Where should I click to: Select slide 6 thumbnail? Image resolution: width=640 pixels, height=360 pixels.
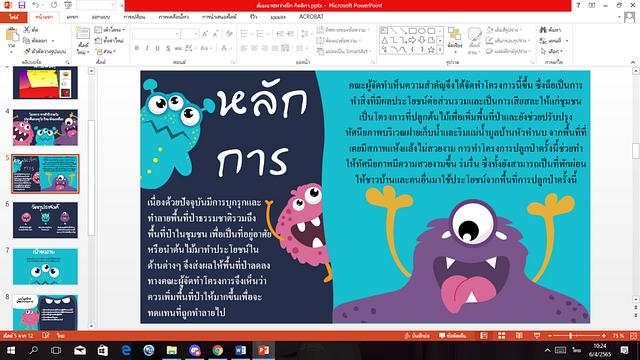(x=45, y=220)
